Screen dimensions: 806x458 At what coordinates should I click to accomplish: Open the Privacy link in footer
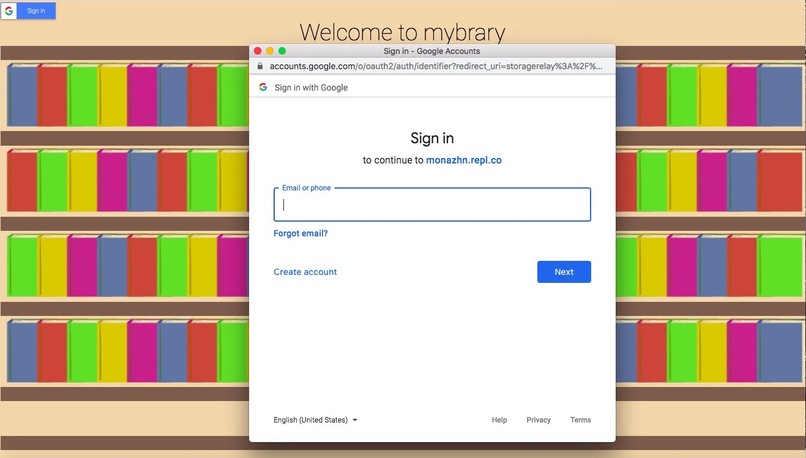(x=538, y=420)
